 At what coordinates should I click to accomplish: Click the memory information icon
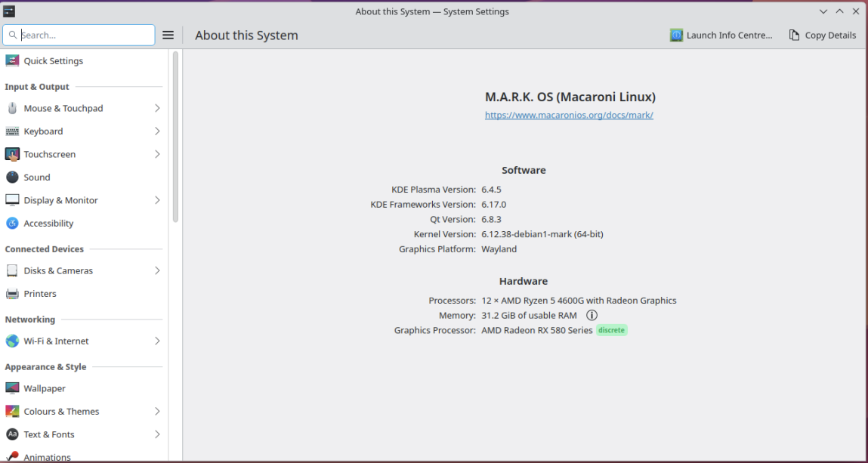tap(592, 316)
